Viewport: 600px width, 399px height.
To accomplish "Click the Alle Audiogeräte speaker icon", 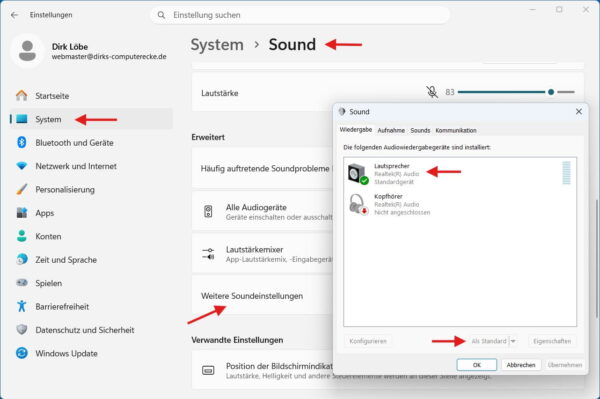I will coord(208,212).
